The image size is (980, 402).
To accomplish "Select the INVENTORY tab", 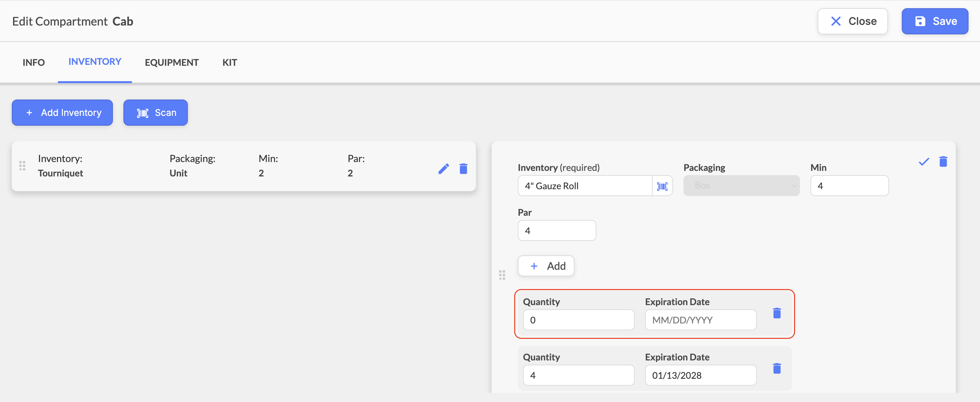I will 95,62.
